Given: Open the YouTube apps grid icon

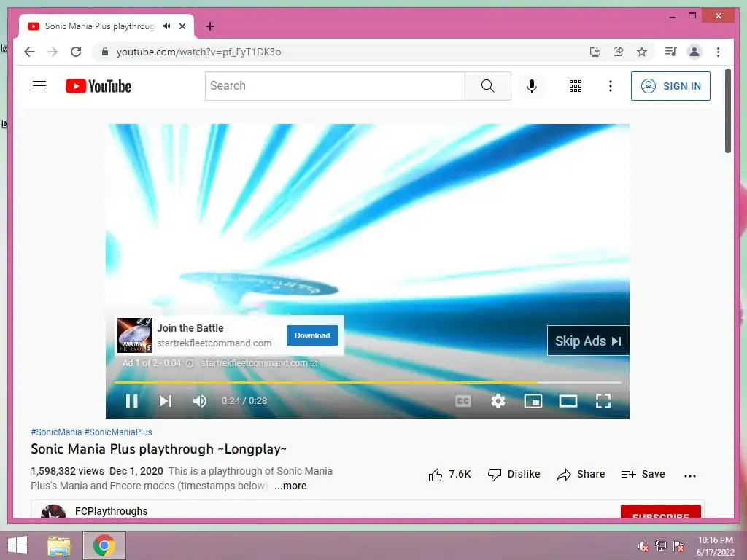Looking at the screenshot, I should point(575,86).
